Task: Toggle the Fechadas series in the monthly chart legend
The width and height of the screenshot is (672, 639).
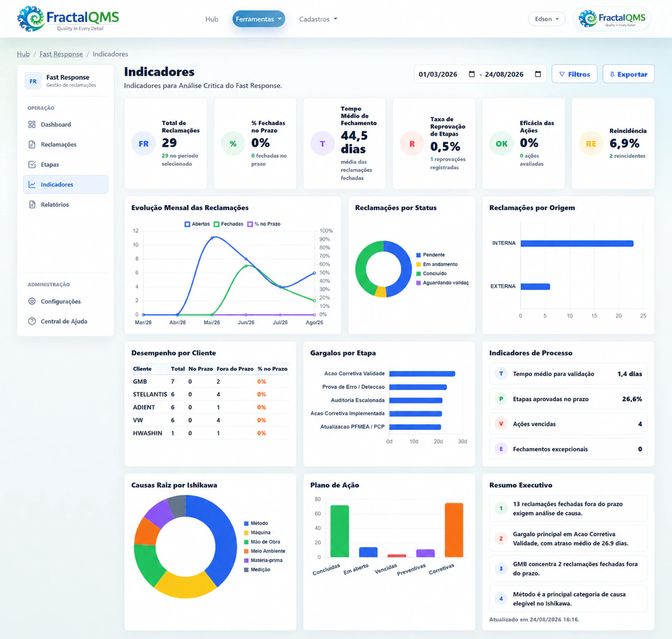Action: click(228, 224)
